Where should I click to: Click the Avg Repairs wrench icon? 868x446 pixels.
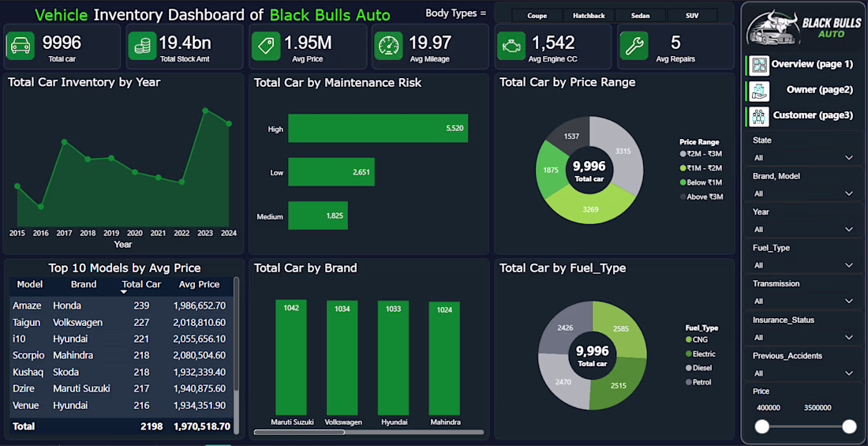(x=634, y=46)
